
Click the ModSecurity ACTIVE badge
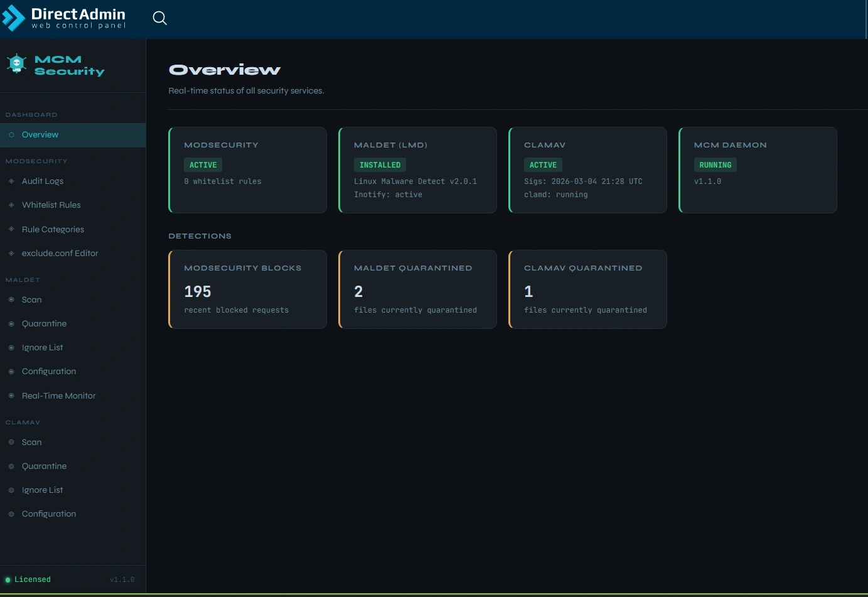pyautogui.click(x=203, y=165)
